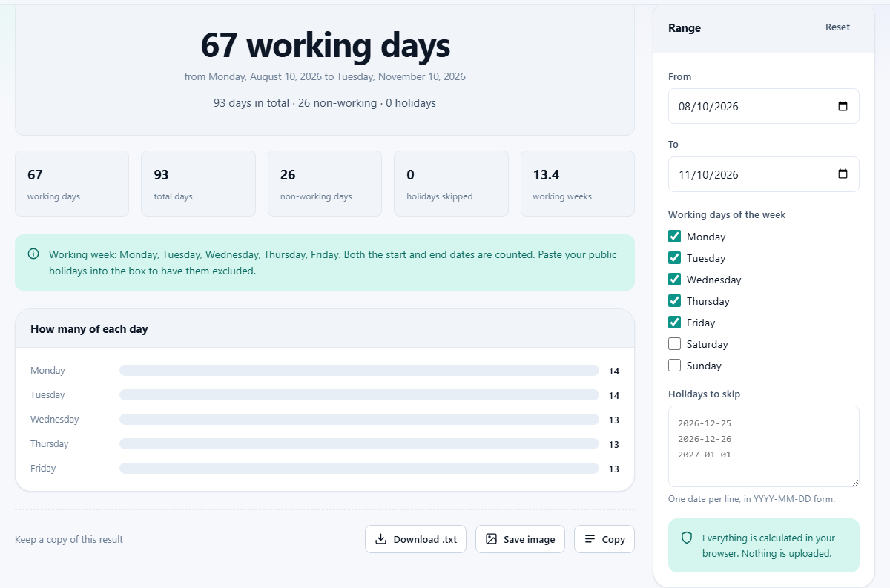Download the result as .txt
Screen dimensions: 890x588
[x=415, y=539]
